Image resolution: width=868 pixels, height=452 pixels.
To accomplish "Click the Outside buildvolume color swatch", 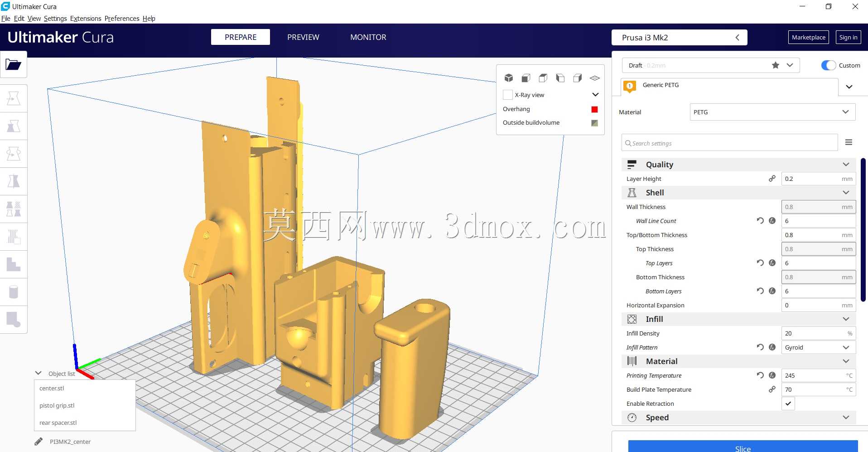I will pyautogui.click(x=594, y=123).
